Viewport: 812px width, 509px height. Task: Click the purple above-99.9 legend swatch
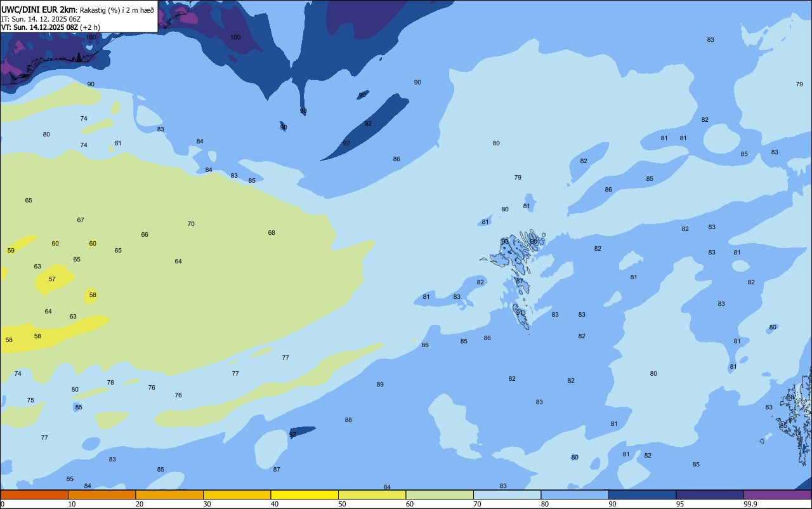pyautogui.click(x=777, y=494)
